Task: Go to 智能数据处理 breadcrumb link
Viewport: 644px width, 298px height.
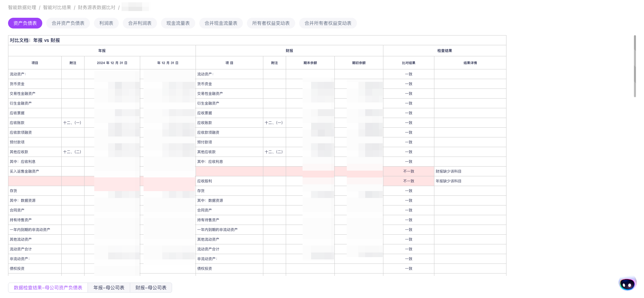Action: [x=22, y=7]
